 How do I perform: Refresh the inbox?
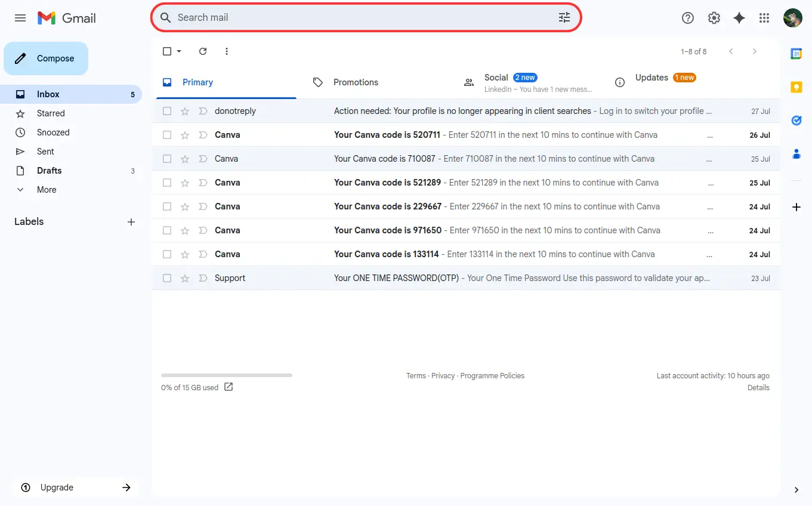click(x=203, y=51)
